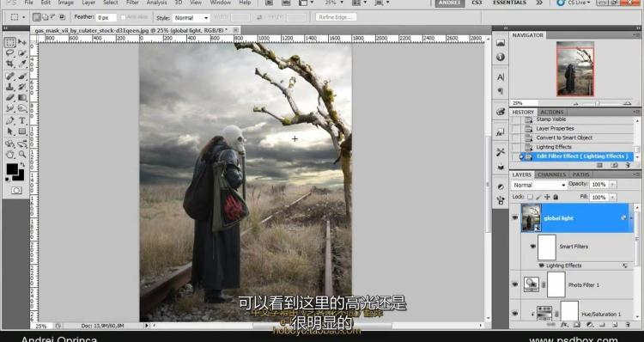Hide the global light layer

click(x=515, y=218)
